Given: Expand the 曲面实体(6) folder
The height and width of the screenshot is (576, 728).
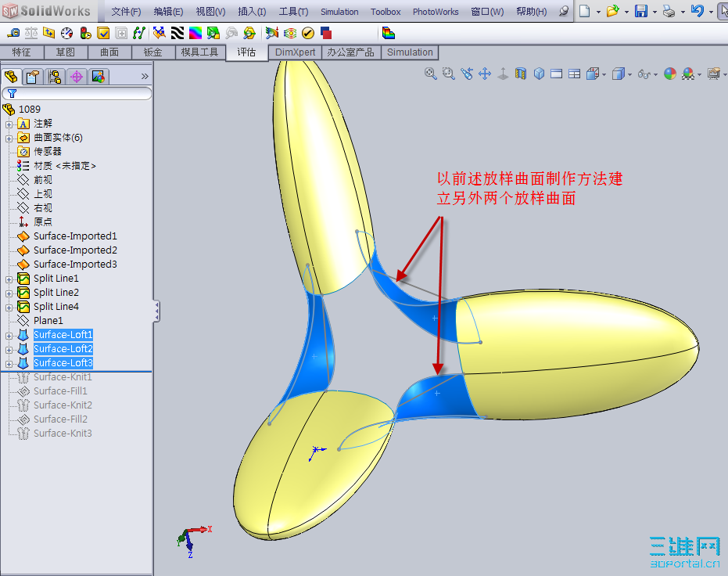Looking at the screenshot, I should coord(9,139).
